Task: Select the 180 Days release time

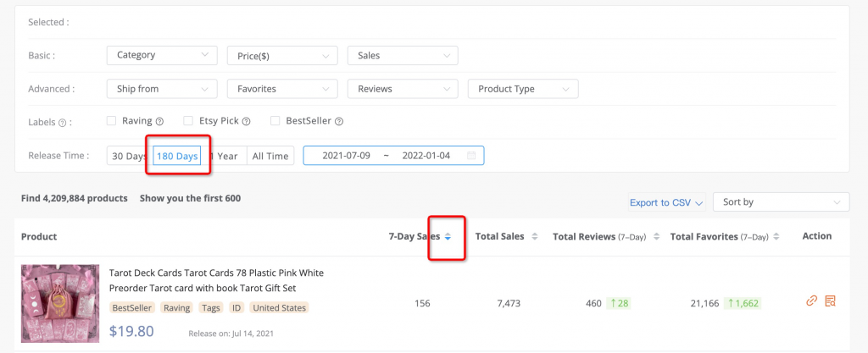Action: [177, 156]
